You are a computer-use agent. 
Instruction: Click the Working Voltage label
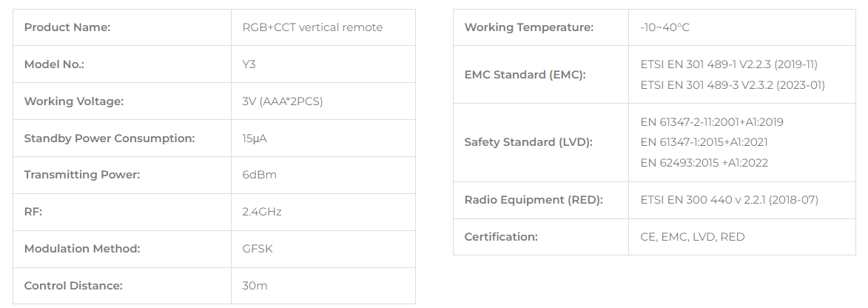click(x=73, y=101)
